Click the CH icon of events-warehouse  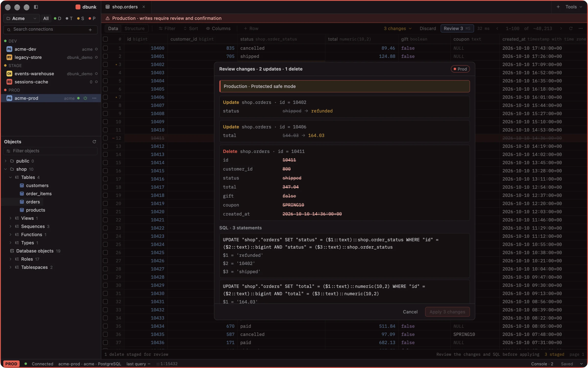coord(9,74)
